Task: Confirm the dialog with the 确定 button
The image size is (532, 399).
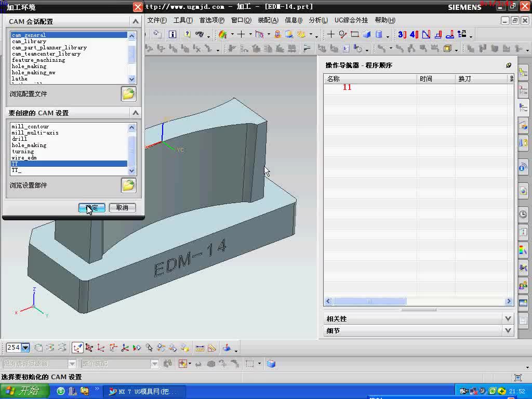Action: (x=91, y=208)
